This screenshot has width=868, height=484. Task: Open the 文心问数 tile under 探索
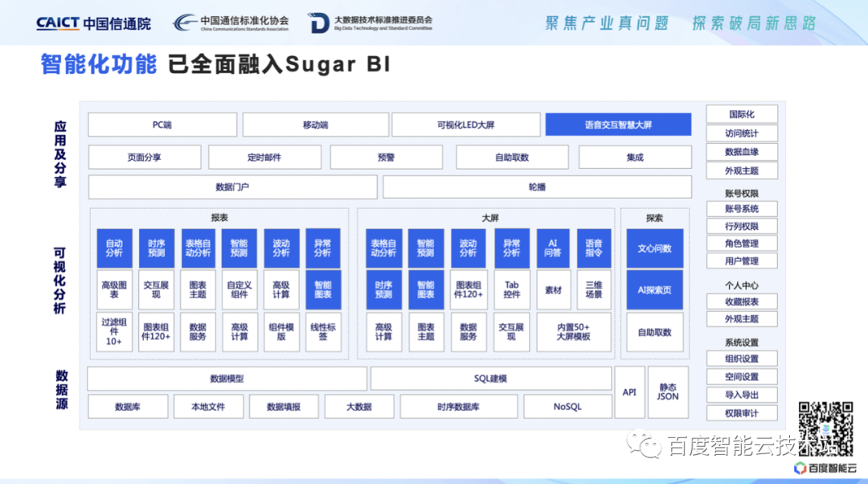tap(654, 248)
